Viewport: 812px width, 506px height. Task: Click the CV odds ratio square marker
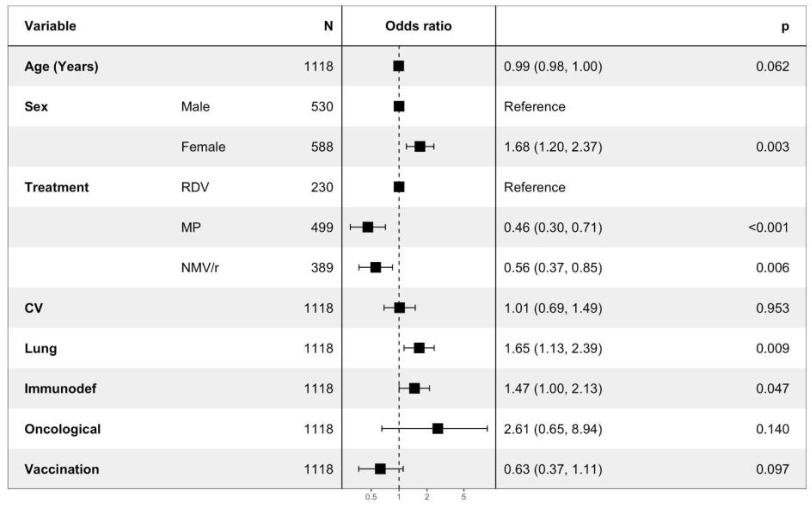tap(399, 308)
